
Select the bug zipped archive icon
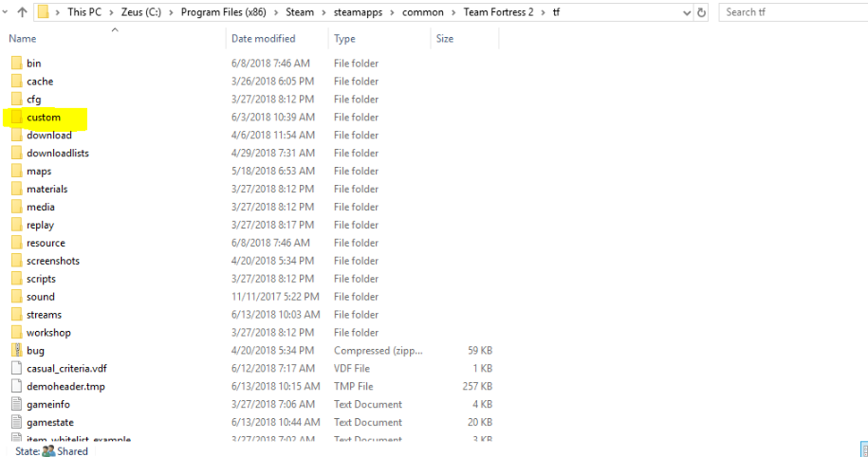17,350
